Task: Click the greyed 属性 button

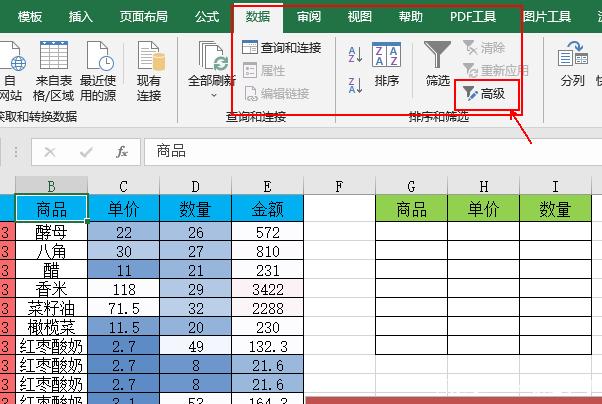Action: pos(264,71)
